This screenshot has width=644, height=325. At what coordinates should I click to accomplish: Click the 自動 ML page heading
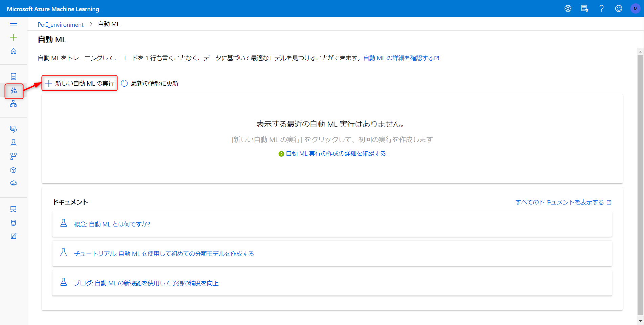point(52,40)
